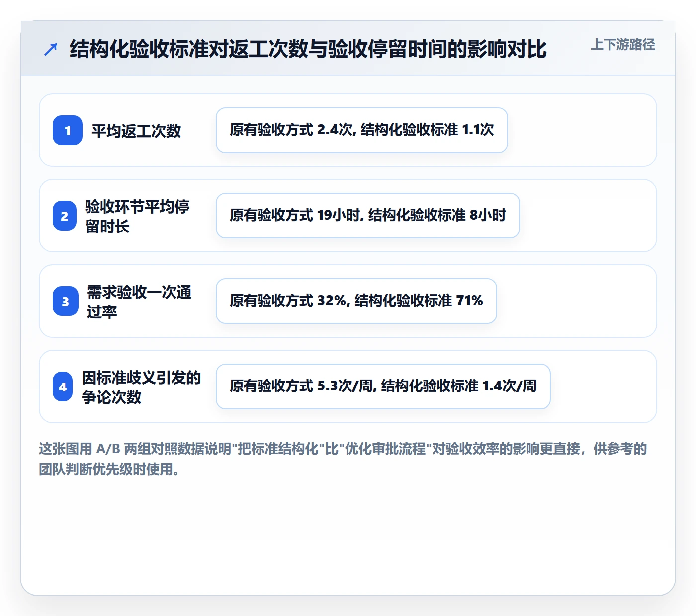696x616 pixels.
Task: Click the footnote paragraph starting 这张图用 A/B
Action: 343,459
